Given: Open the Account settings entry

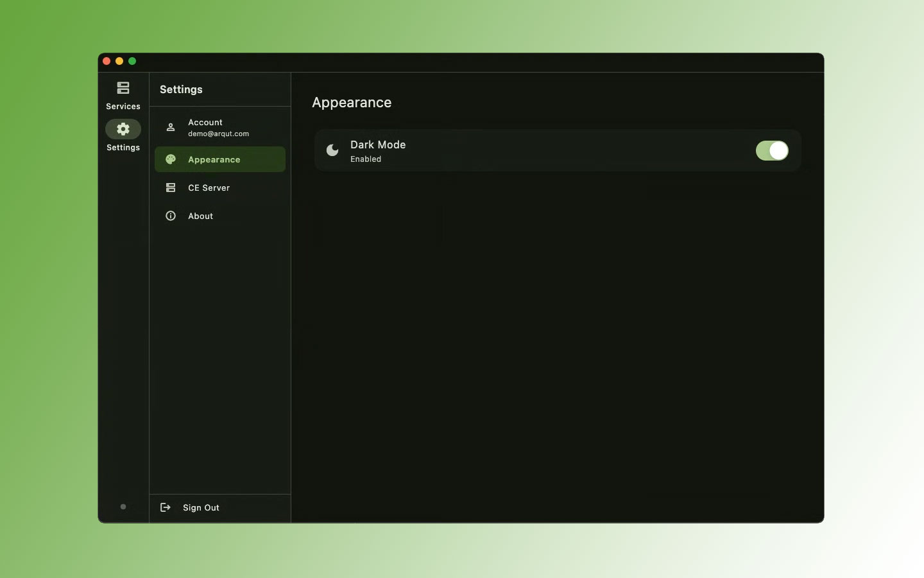Looking at the screenshot, I should (220, 127).
